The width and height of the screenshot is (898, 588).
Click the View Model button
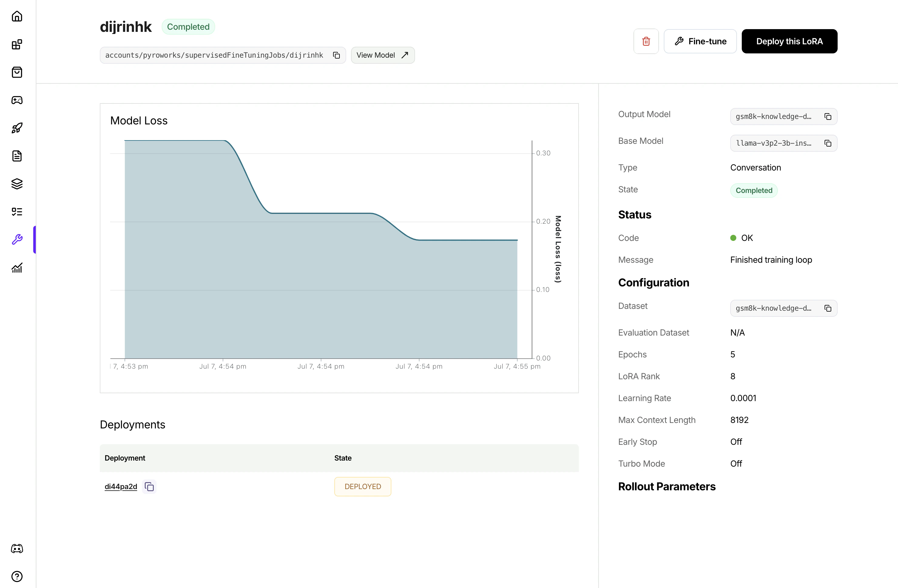[x=382, y=56]
